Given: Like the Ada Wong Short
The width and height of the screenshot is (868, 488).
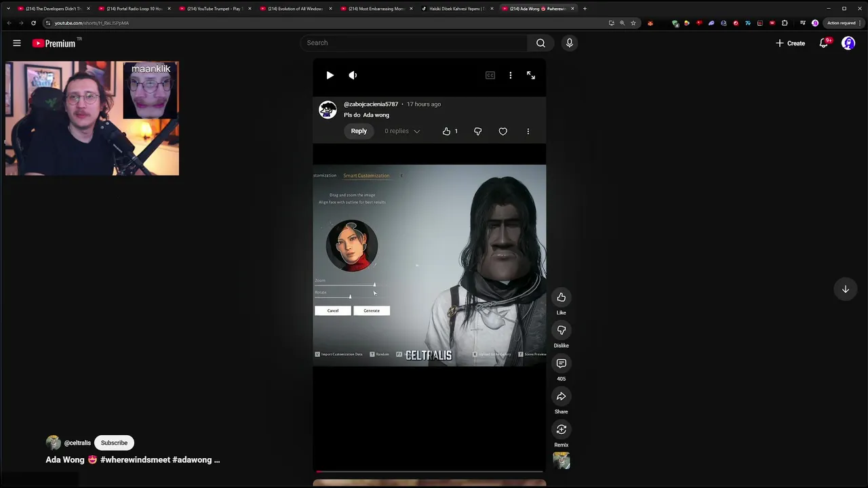Looking at the screenshot, I should tap(561, 298).
